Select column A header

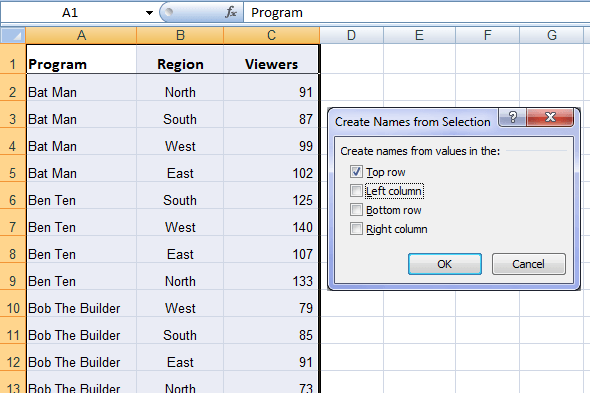pyautogui.click(x=81, y=35)
